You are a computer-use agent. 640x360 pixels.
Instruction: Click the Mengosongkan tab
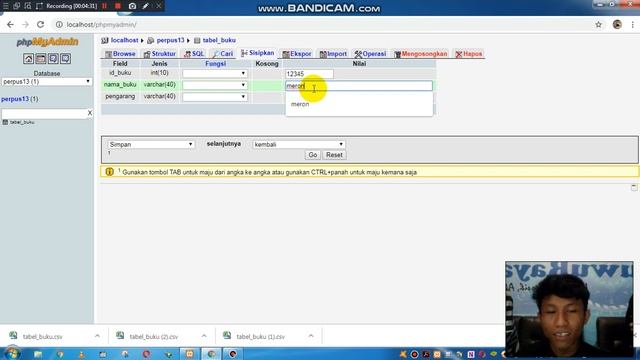coord(420,54)
